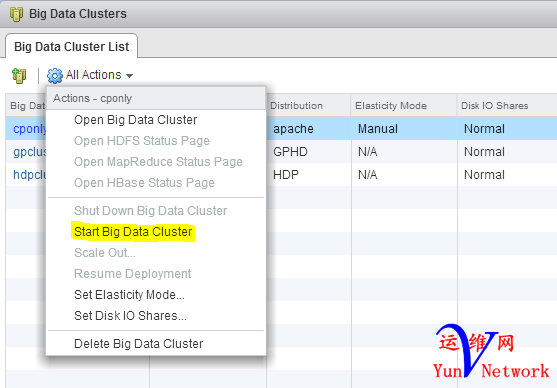Open Set Elasticity Mode... option
Screen dimensions: 557x388
point(129,295)
